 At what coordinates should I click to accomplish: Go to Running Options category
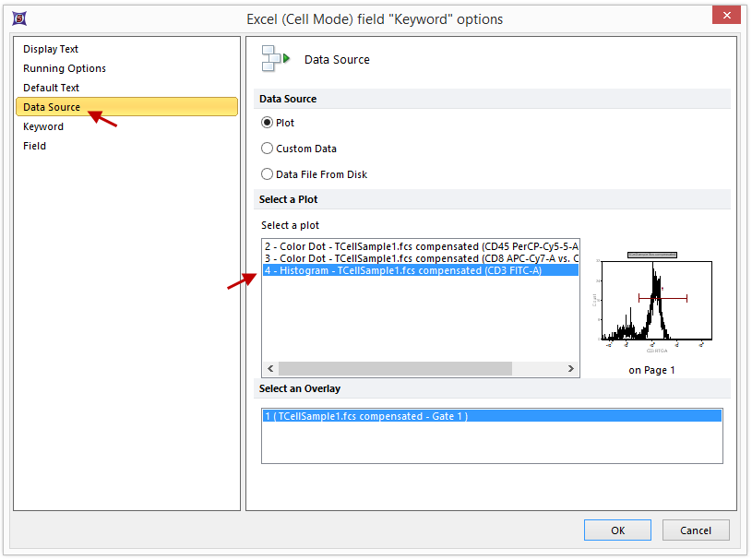tap(65, 68)
